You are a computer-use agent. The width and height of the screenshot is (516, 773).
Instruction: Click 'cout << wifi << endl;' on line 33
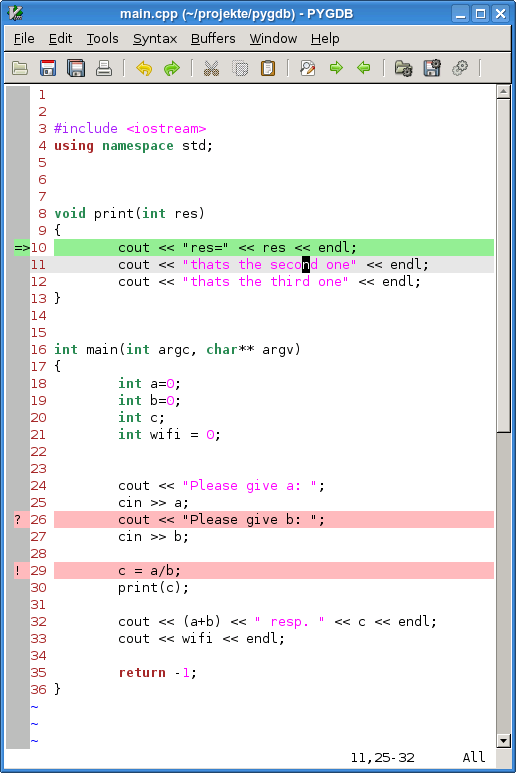[x=201, y=639]
